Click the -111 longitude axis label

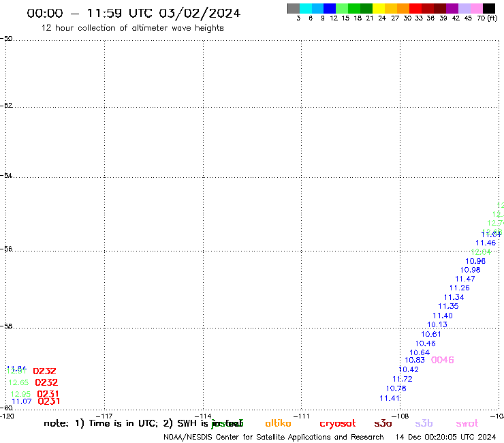(301, 416)
